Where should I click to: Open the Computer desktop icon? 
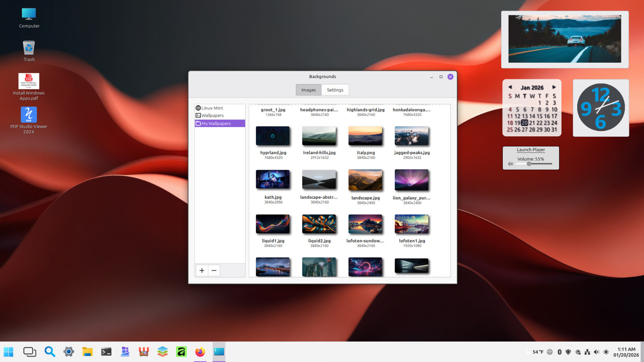pyautogui.click(x=29, y=18)
